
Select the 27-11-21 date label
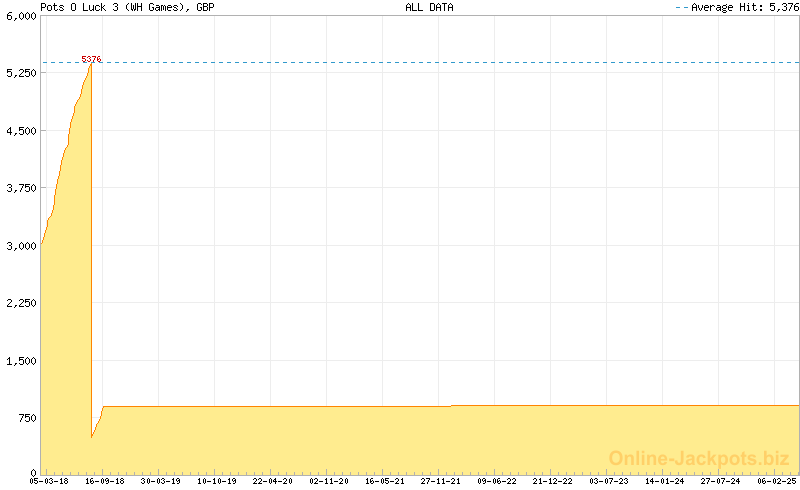click(440, 481)
